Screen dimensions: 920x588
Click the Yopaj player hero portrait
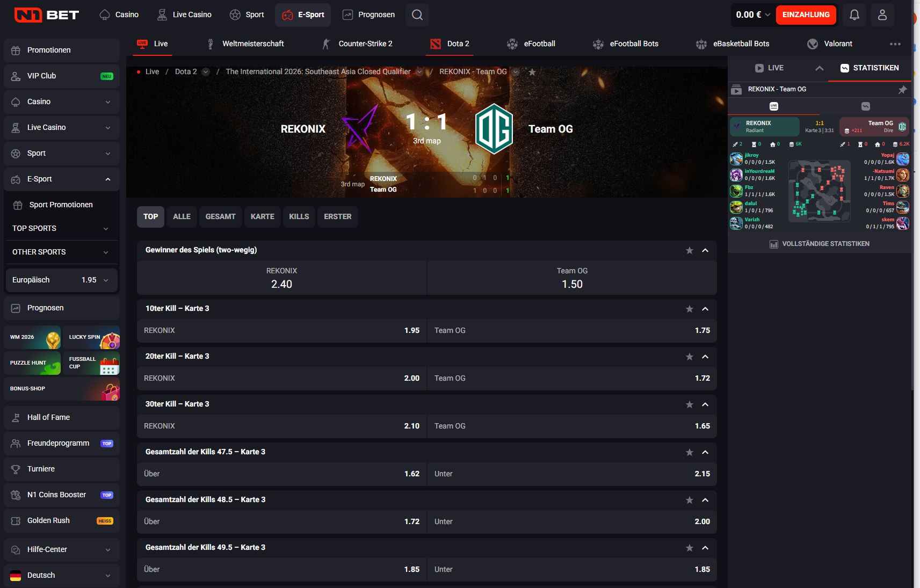pos(903,159)
